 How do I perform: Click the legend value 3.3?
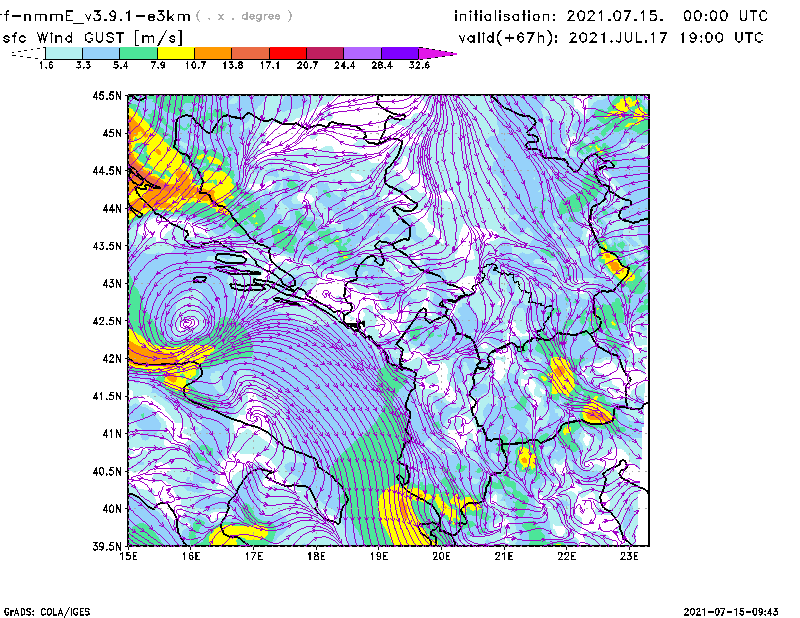[x=83, y=65]
